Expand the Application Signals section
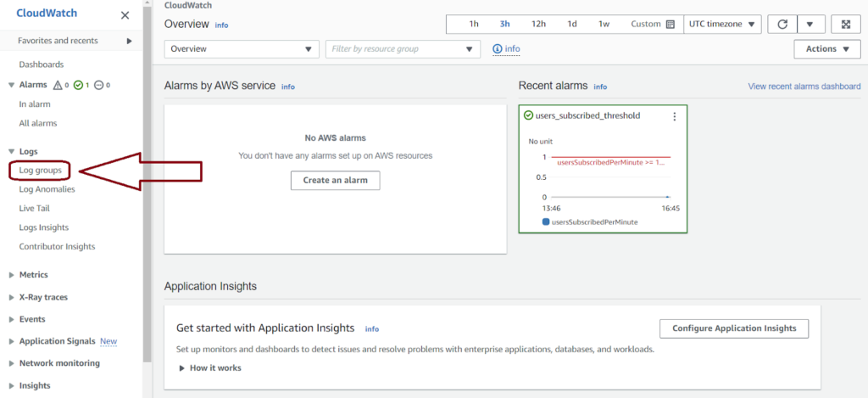 (12, 341)
